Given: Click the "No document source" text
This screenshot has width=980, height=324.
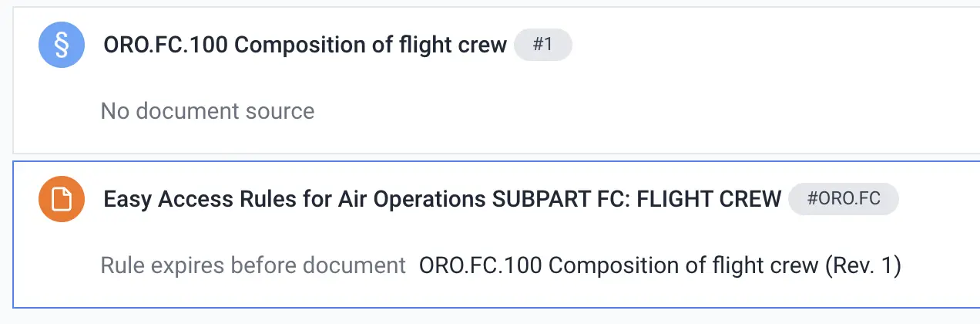Looking at the screenshot, I should pos(207,111).
